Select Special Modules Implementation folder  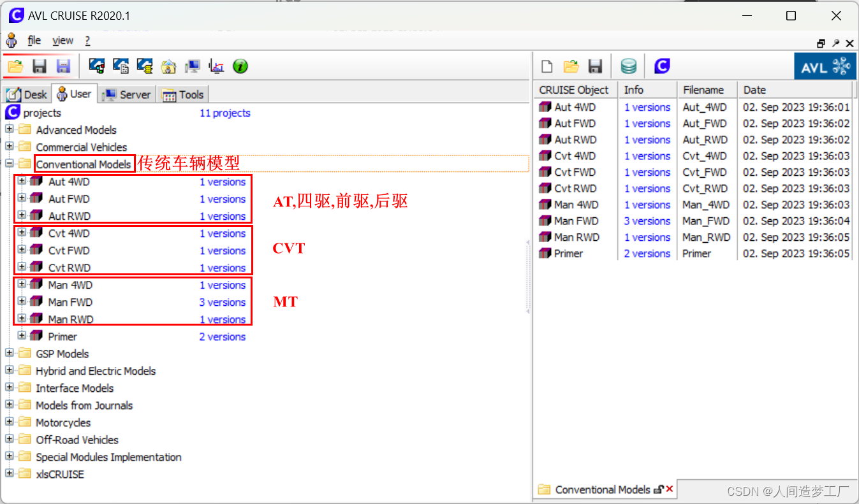coord(108,457)
